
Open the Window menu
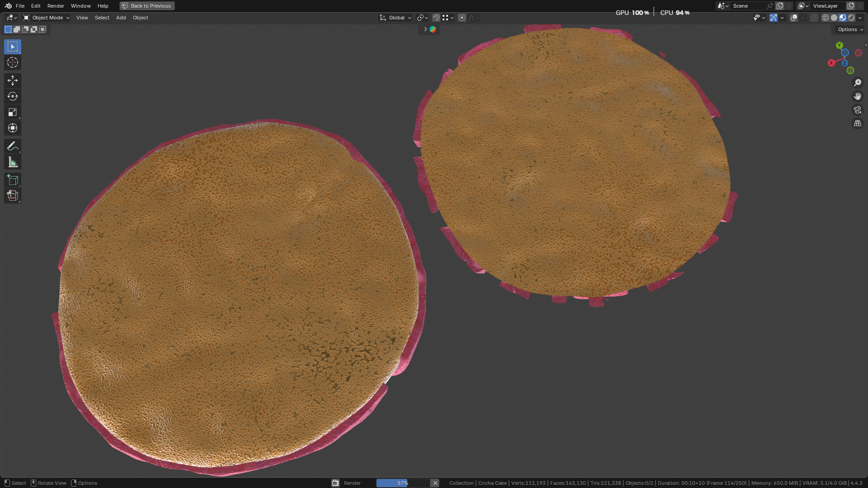tap(81, 6)
